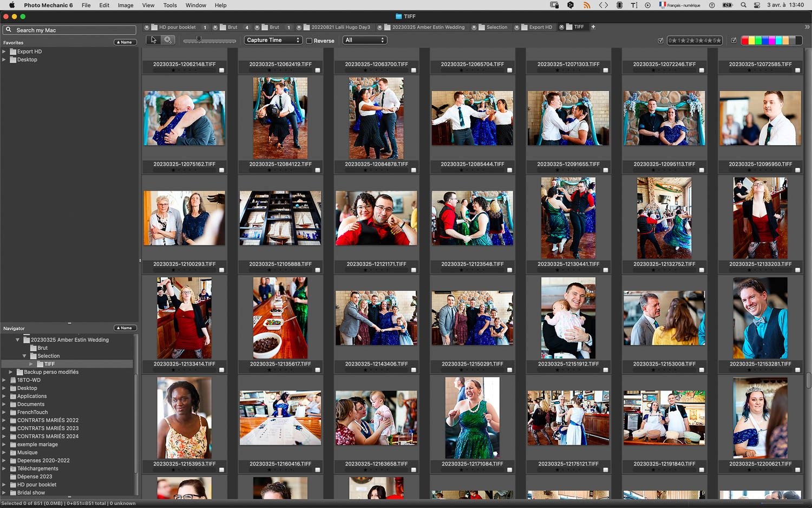Filter by red color class swatch

745,41
